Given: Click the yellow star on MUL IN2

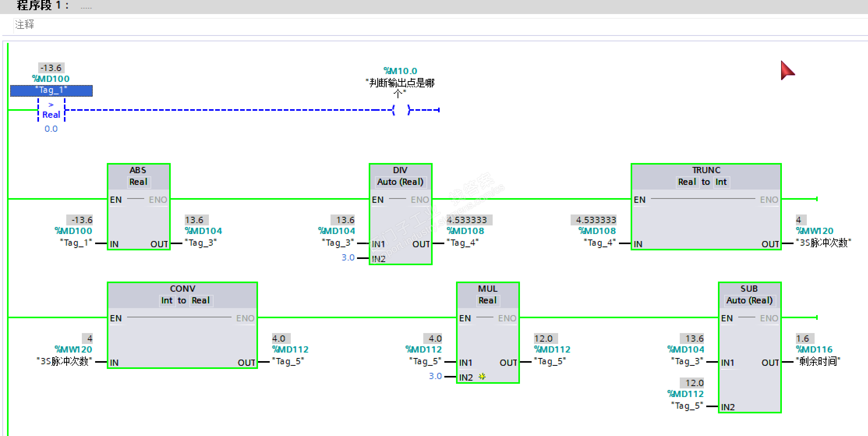Looking at the screenshot, I should (x=482, y=376).
